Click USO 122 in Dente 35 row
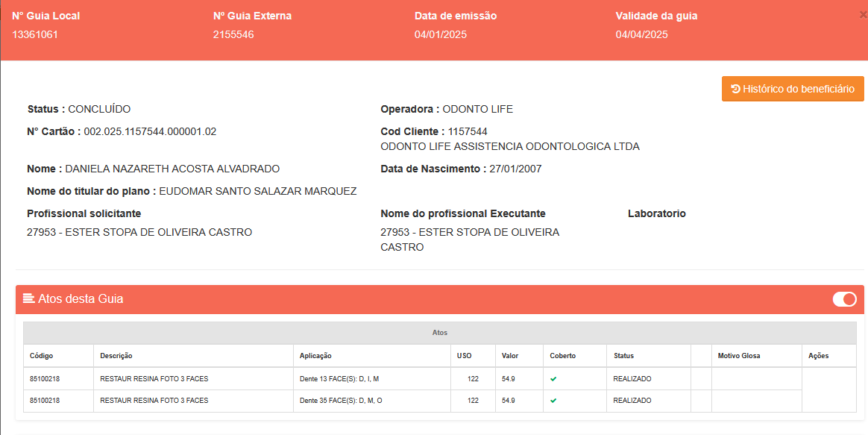The width and height of the screenshot is (868, 435). (473, 400)
